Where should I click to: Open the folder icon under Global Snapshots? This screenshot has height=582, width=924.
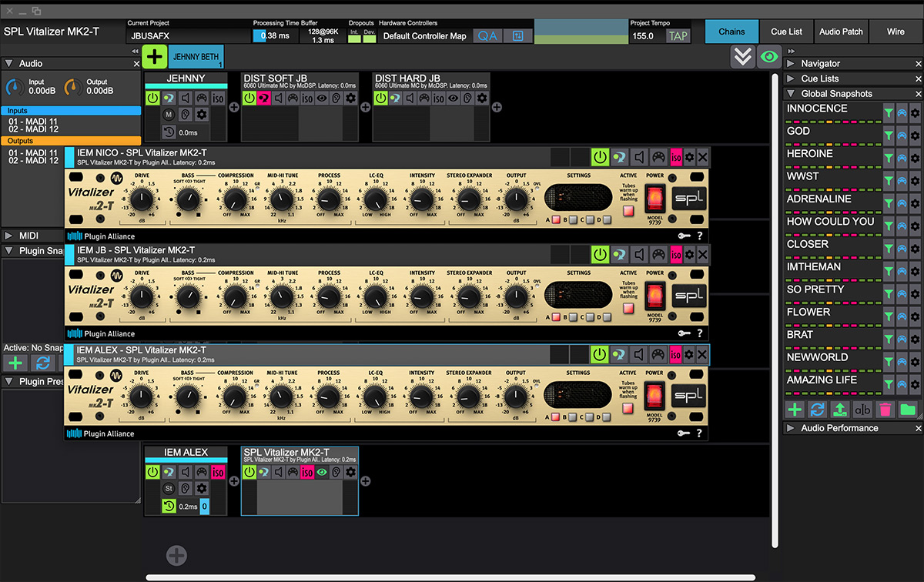tap(908, 410)
